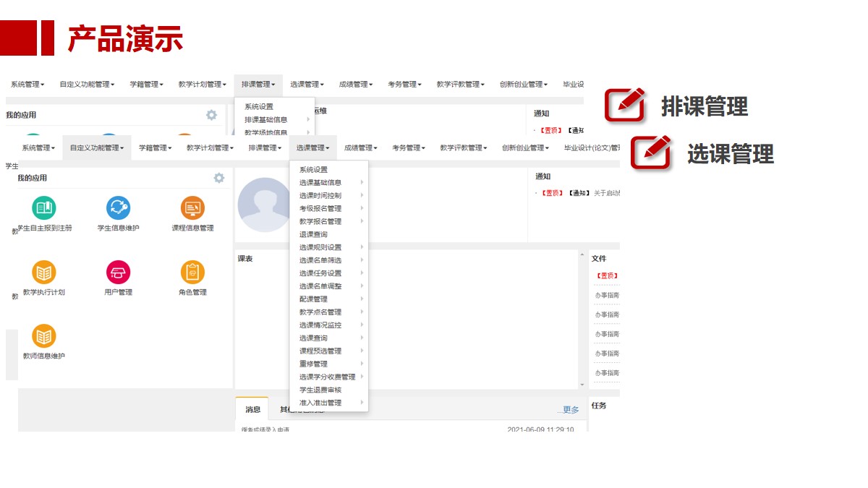This screenshot has height=488, width=868.
Task: Open the 学生自主报到注册 app icon
Action: (43, 208)
